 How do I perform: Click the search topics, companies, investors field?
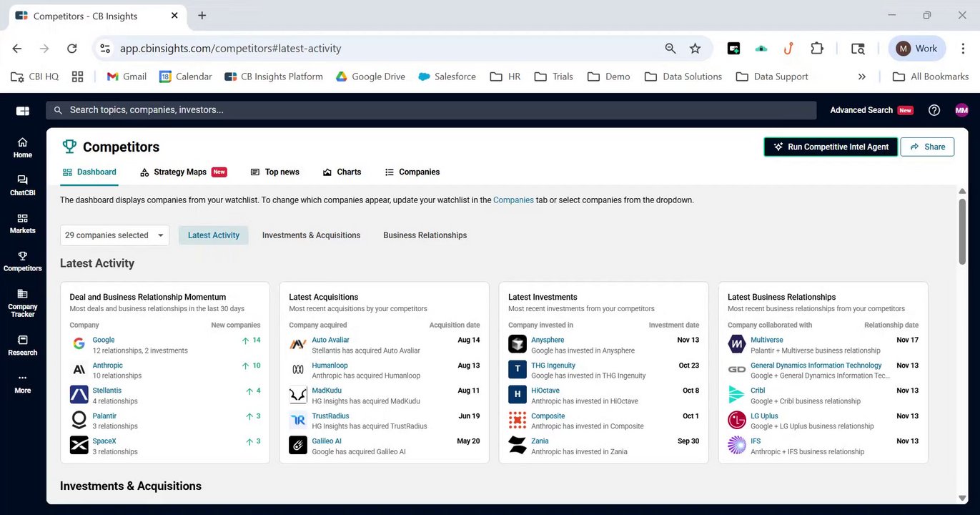(x=431, y=110)
